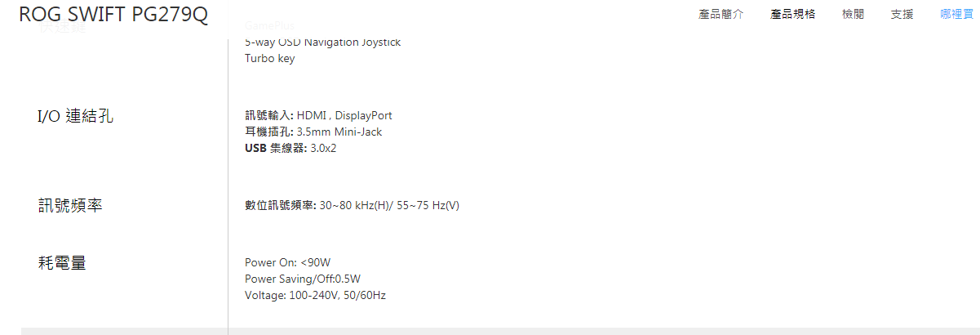Click the 哪裡買 where-to-buy link

coord(956,15)
